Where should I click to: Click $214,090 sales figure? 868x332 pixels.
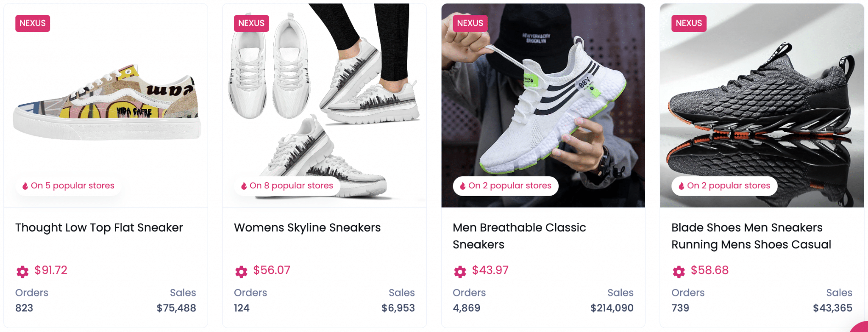[x=612, y=308]
